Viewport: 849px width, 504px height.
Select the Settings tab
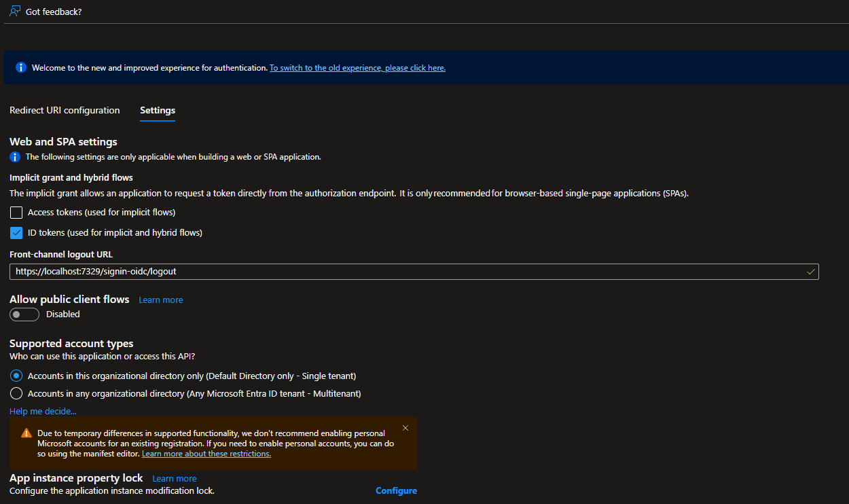(x=157, y=110)
